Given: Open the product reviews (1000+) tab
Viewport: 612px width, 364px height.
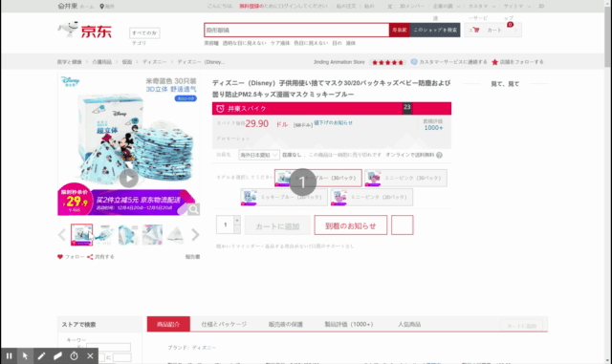Looking at the screenshot, I should coord(349,324).
